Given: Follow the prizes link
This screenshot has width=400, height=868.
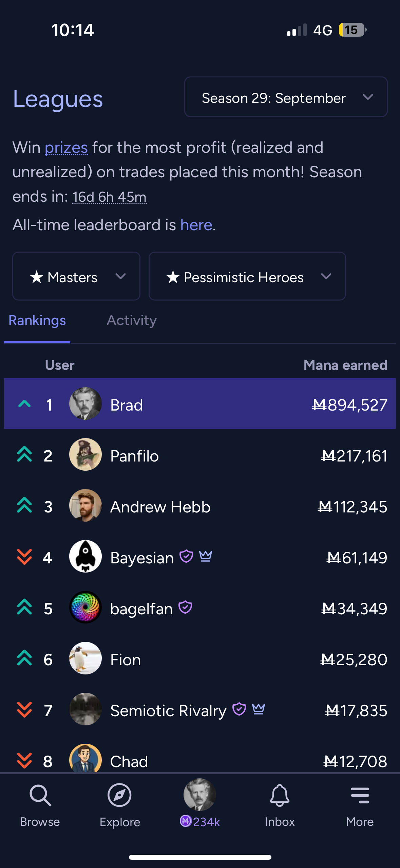Looking at the screenshot, I should [66, 148].
